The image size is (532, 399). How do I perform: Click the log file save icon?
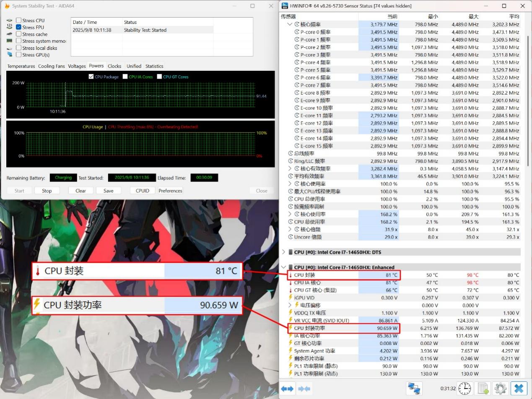pos(483,389)
